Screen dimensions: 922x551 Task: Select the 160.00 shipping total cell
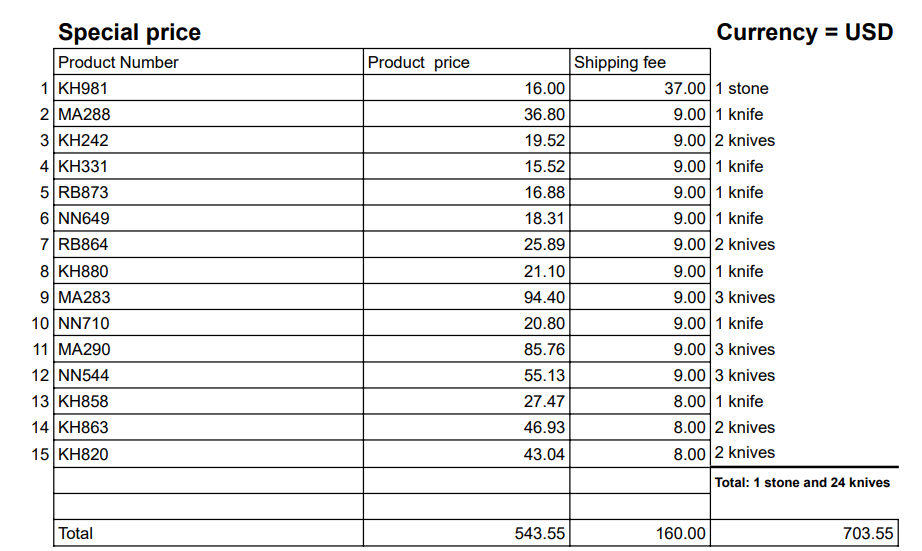(640, 533)
